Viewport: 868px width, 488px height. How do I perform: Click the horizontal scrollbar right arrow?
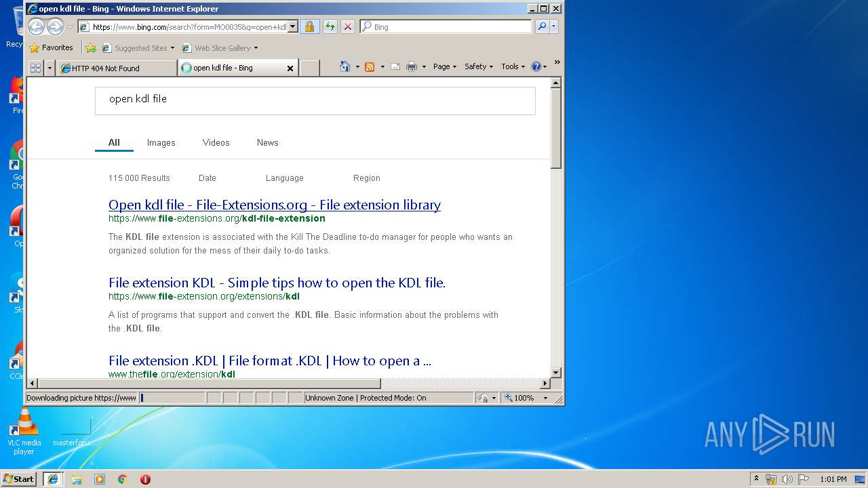[545, 384]
